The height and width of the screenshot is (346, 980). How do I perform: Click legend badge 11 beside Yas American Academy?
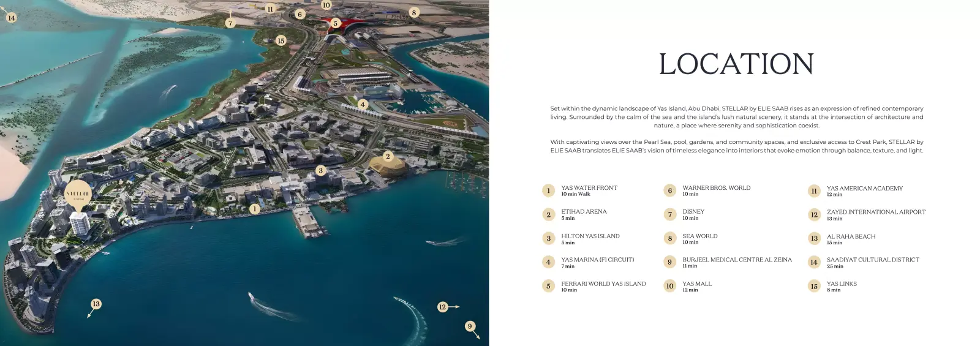pyautogui.click(x=814, y=191)
